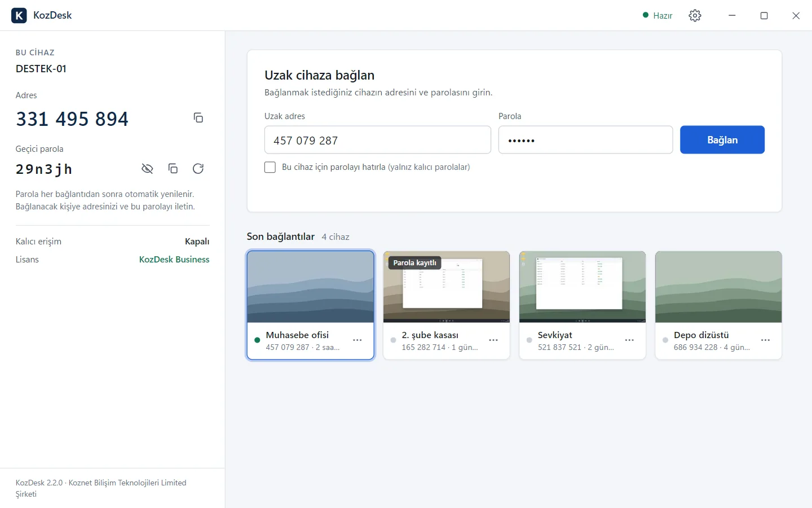Click the address number 331 495 894
Image resolution: width=812 pixels, height=508 pixels.
click(x=72, y=119)
